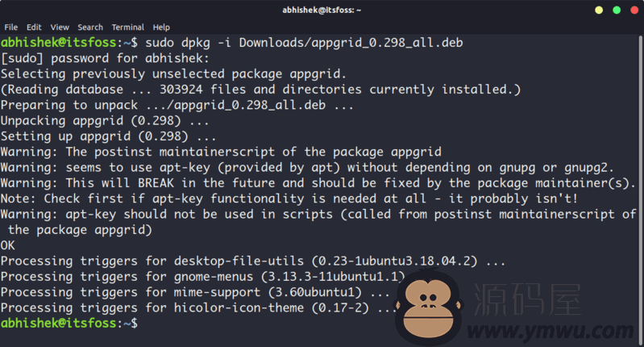The image size is (644, 347).
Task: Open the Help menu
Action: (161, 27)
